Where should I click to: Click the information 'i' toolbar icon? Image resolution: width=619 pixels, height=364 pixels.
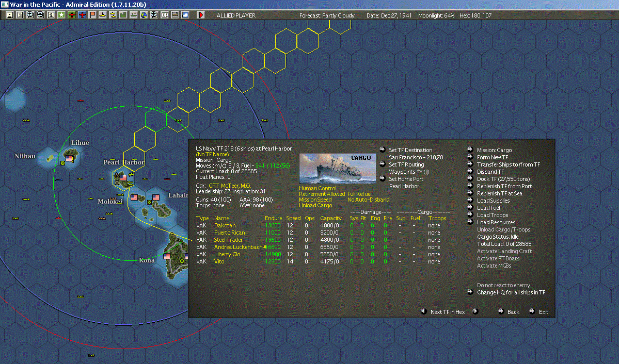click(51, 15)
